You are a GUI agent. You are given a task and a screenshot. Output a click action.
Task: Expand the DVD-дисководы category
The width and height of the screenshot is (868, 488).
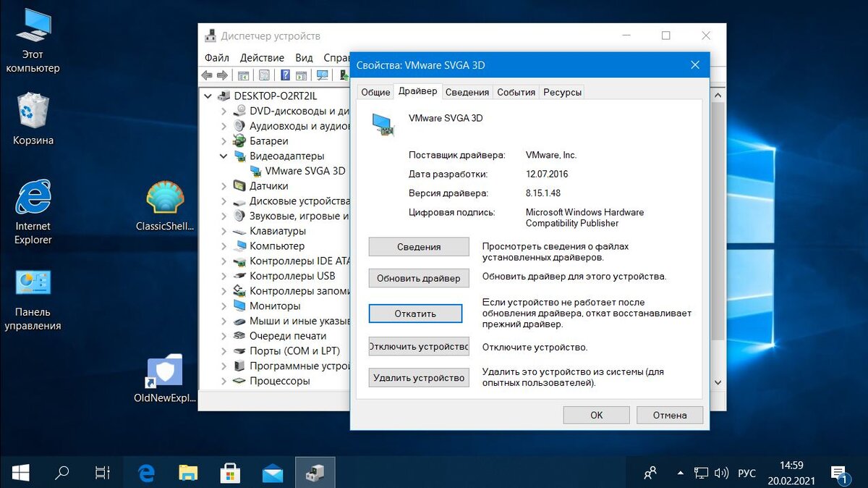tap(224, 111)
